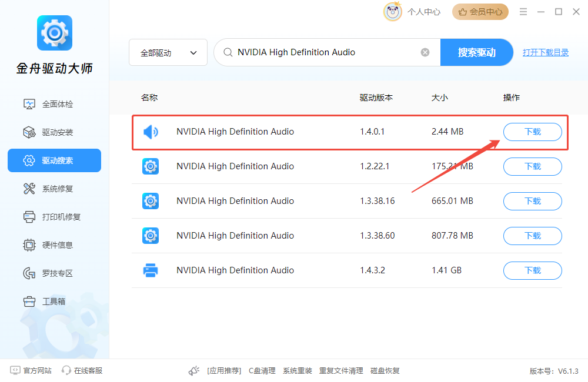Click the 工具箱 toolbox icon
588x382 pixels.
[29, 301]
